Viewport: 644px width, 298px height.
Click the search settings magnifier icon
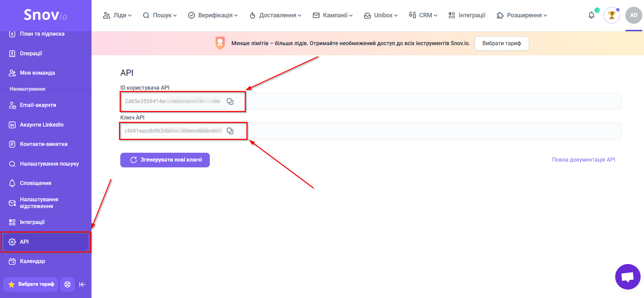(12, 164)
